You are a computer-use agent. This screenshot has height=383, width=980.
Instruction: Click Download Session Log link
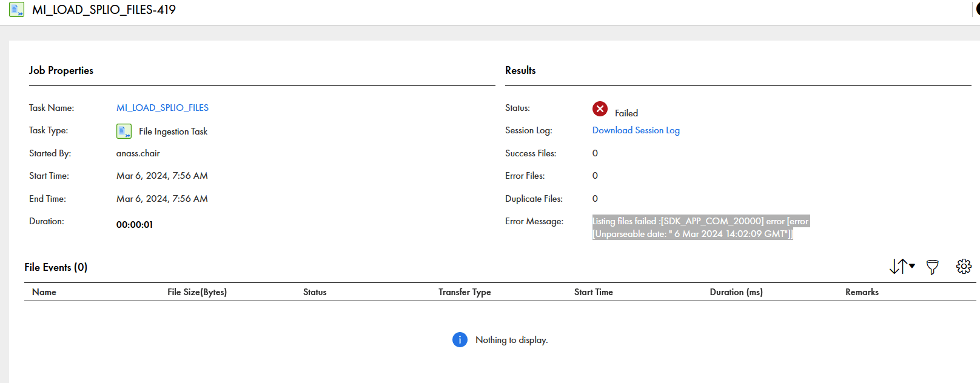point(636,130)
